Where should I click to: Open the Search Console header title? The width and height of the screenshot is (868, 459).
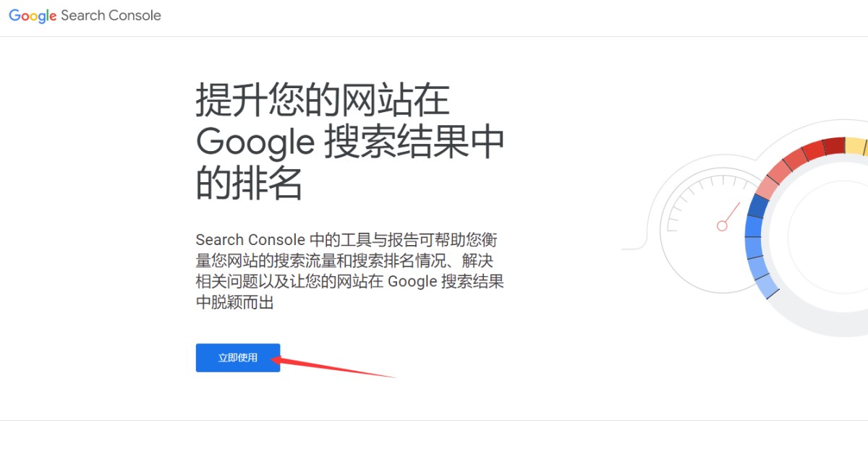point(111,15)
